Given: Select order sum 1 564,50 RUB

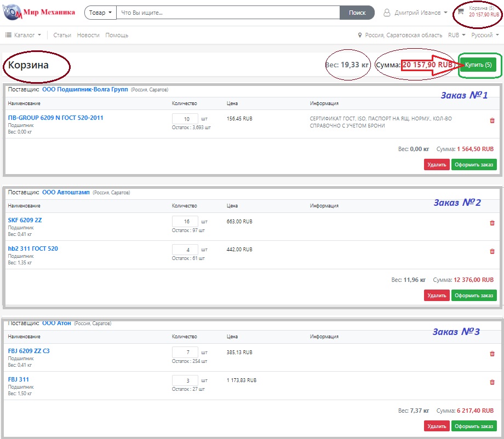Looking at the screenshot, I should [475, 149].
